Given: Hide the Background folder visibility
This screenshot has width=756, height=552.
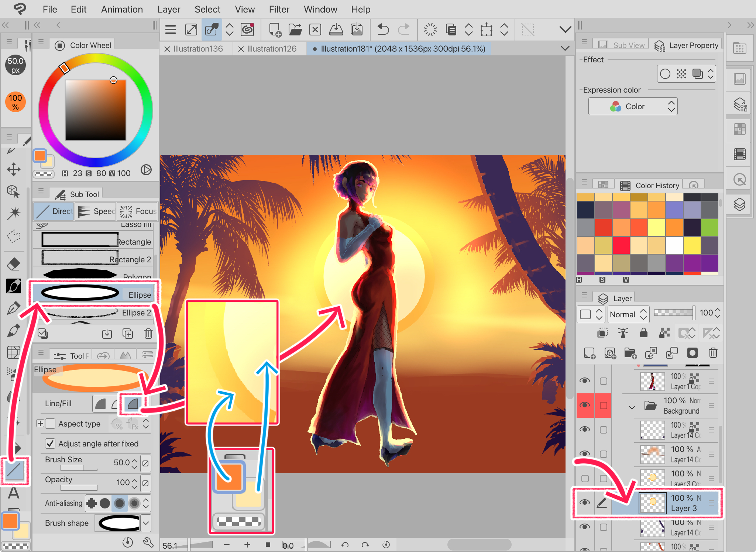Looking at the screenshot, I should point(585,405).
